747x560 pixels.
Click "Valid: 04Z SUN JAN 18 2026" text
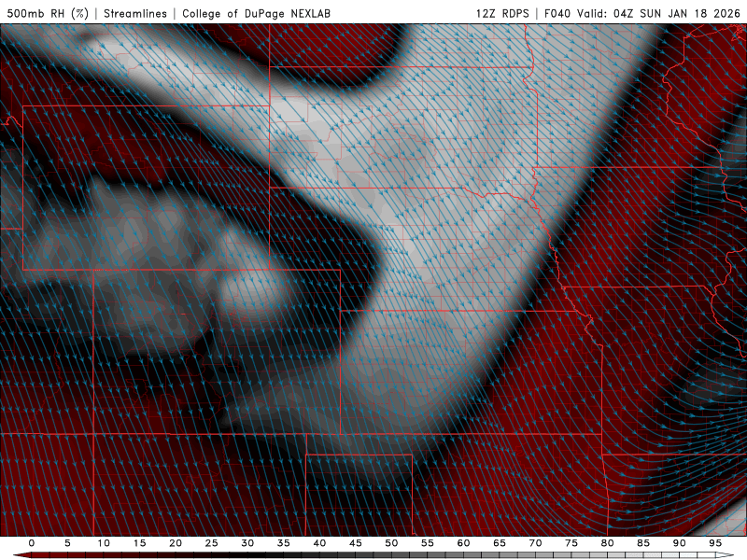pyautogui.click(x=658, y=13)
